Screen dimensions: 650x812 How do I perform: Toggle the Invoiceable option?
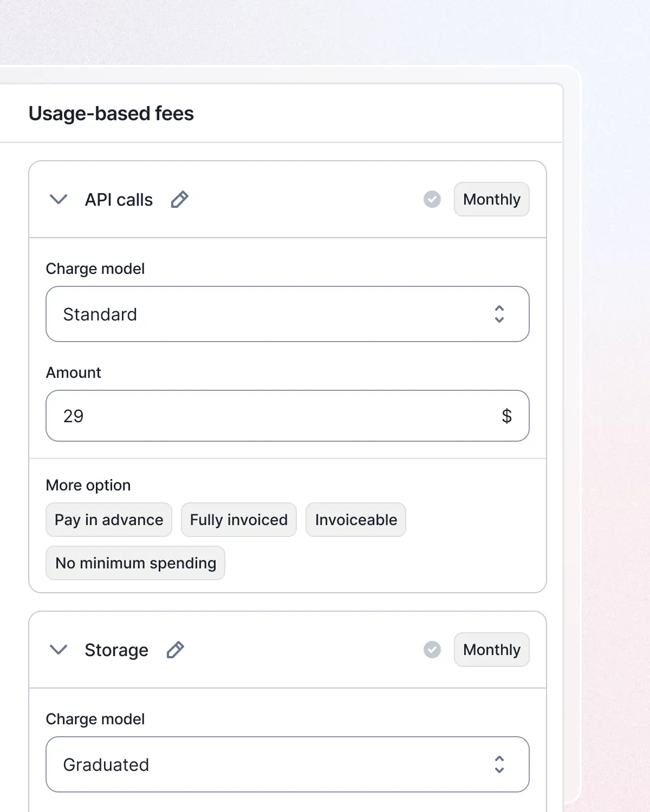tap(355, 520)
